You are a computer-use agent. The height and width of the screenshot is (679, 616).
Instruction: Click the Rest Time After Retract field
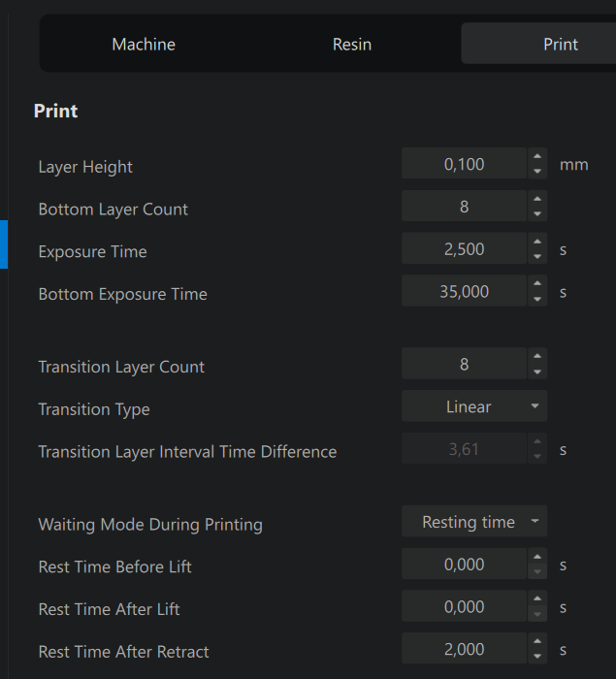[x=464, y=649]
